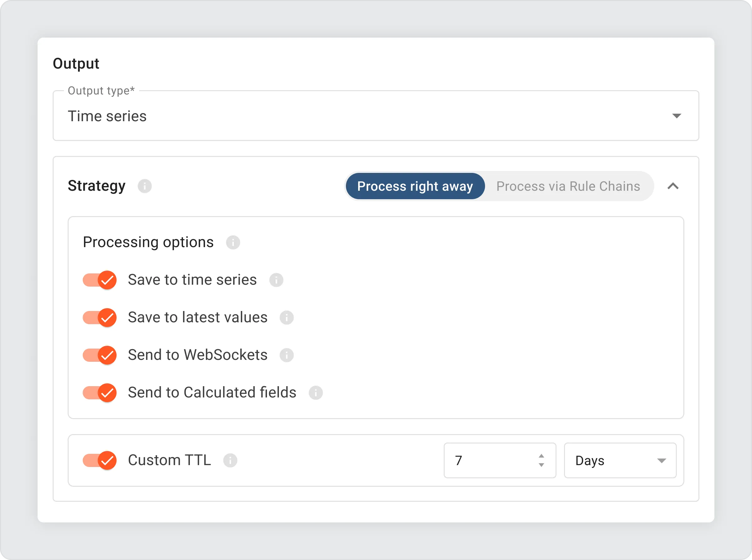Viewport: 752px width, 560px height.
Task: Show info for Send to Calculated fields
Action: click(316, 393)
